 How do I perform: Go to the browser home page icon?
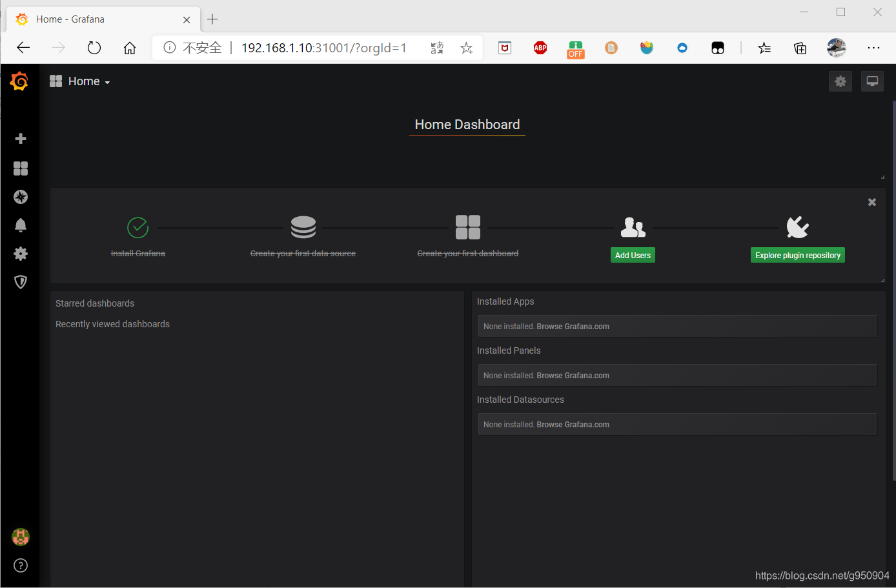[x=130, y=48]
